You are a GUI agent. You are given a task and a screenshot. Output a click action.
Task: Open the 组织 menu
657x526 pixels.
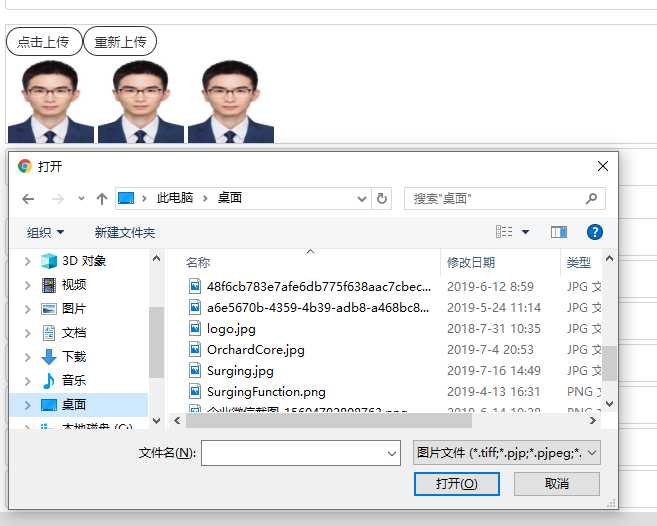pyautogui.click(x=45, y=232)
